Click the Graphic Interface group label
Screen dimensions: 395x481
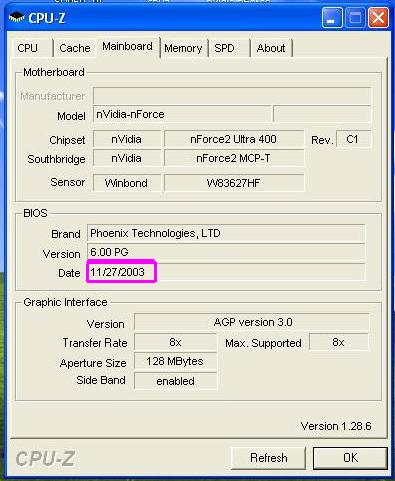65,302
